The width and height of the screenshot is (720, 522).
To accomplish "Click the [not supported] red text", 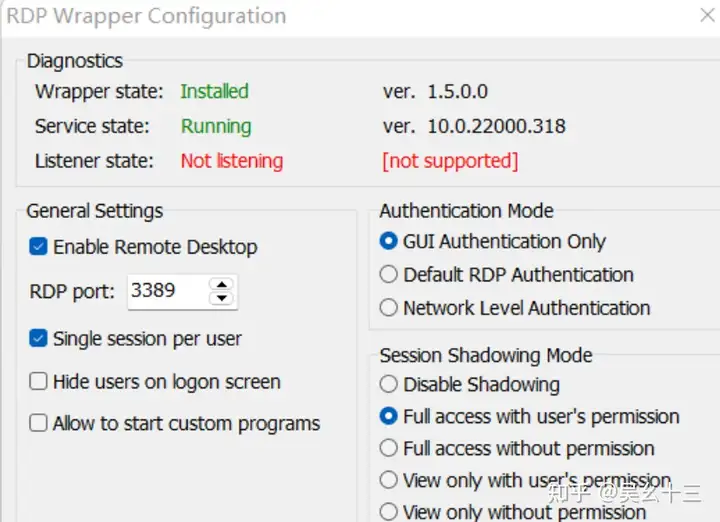I will click(x=450, y=161).
